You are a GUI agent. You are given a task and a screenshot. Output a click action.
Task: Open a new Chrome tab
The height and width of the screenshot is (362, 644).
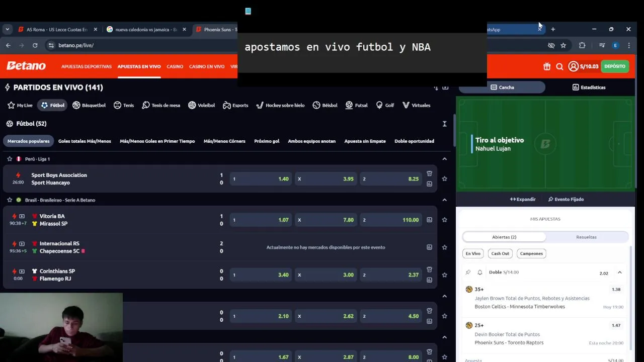coord(553,29)
